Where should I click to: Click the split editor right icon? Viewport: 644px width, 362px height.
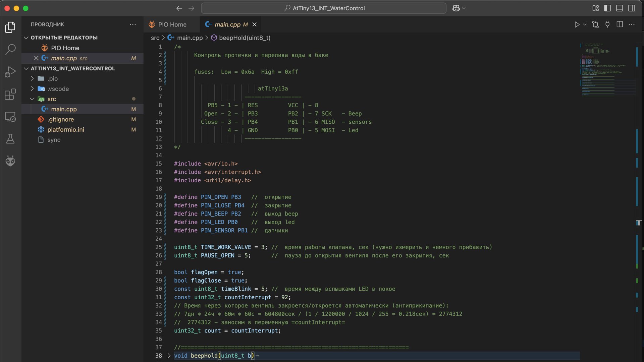click(x=620, y=24)
